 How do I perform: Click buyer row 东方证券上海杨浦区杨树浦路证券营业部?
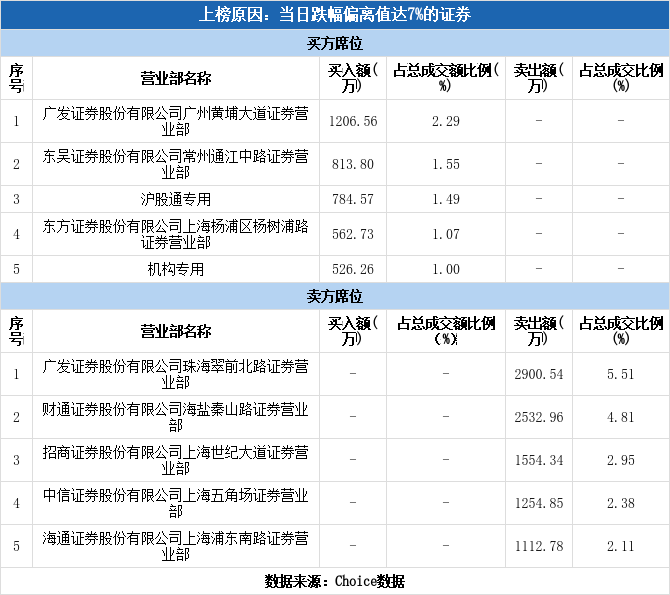pos(176,234)
